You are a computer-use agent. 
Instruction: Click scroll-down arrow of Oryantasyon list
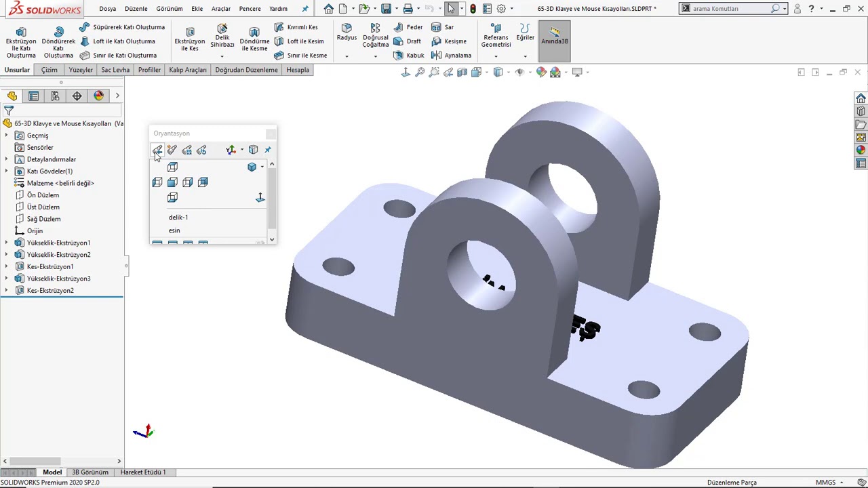coord(272,239)
